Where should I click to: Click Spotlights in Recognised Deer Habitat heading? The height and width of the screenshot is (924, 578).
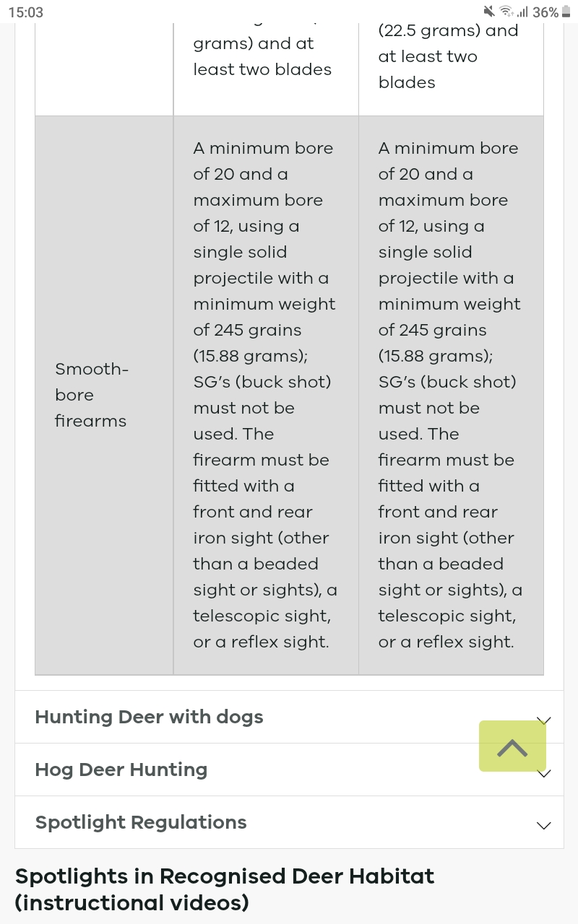225,889
